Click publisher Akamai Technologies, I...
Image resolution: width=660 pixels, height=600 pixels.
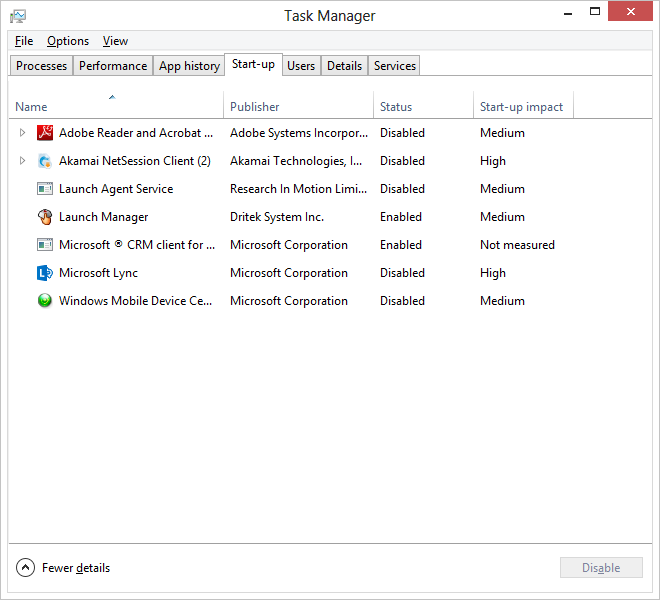[296, 161]
